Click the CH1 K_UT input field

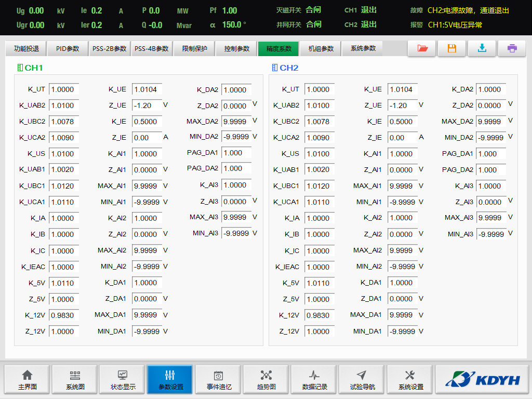click(63, 89)
